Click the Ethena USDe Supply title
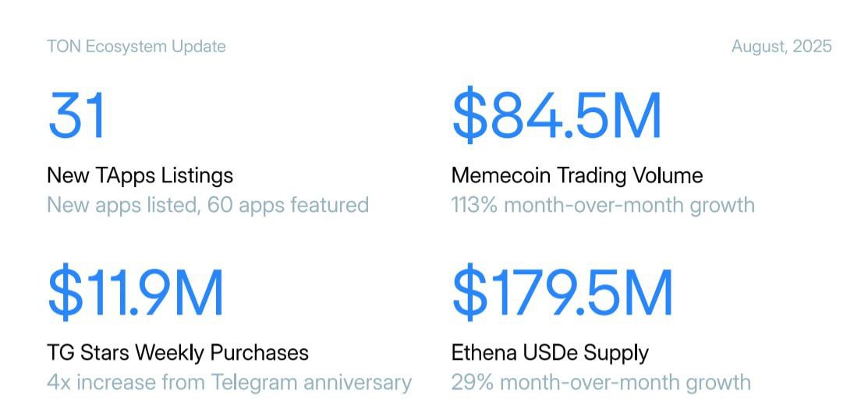This screenshot has width=868, height=416. click(x=550, y=352)
